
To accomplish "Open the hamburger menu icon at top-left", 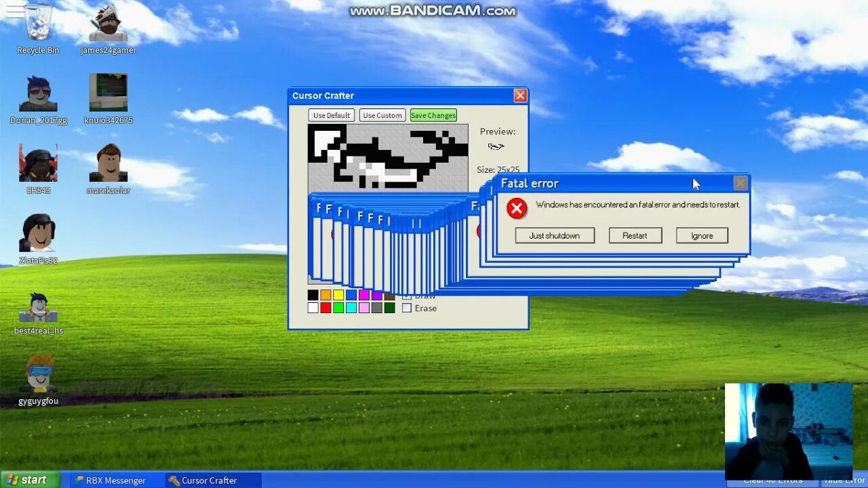I will pyautogui.click(x=16, y=10).
